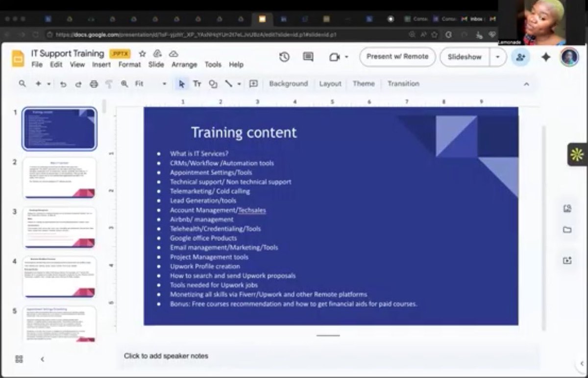Open grid view at bottom left
Screen dimensions: 588x378
(19, 359)
